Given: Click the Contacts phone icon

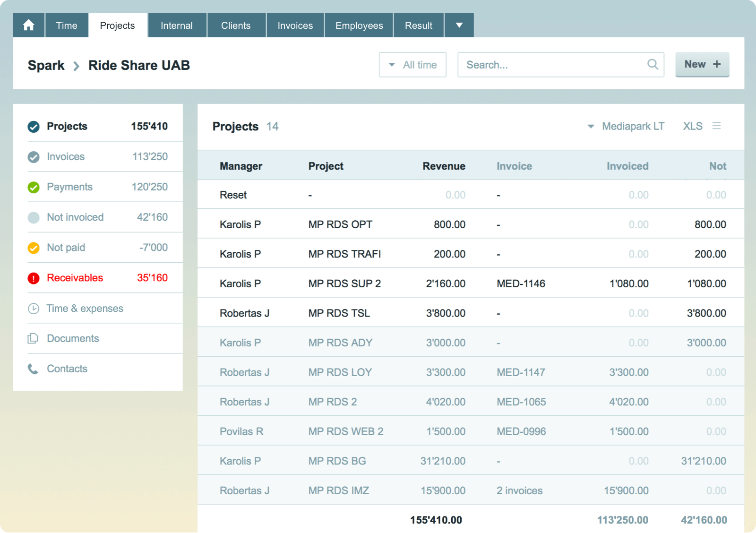Looking at the screenshot, I should point(33,369).
